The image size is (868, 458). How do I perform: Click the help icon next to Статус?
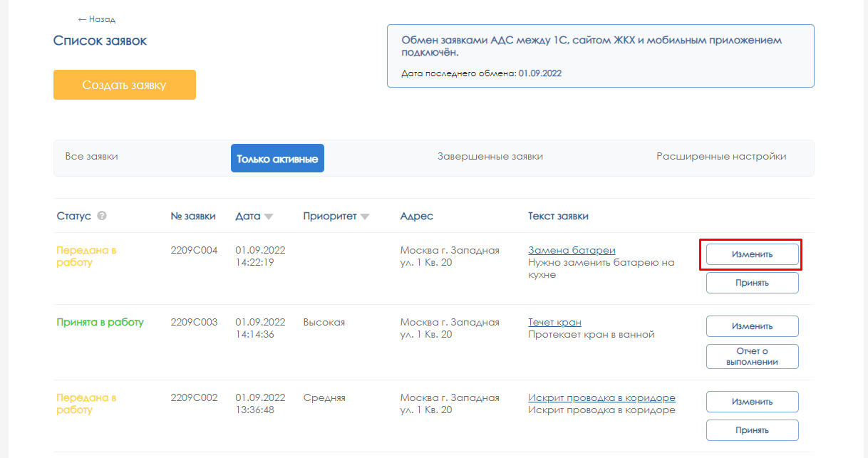(x=102, y=216)
